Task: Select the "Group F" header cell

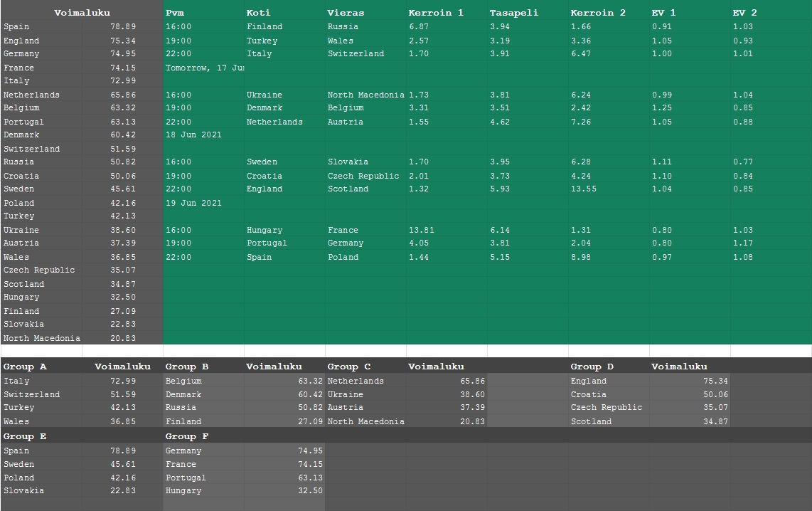Action: click(187, 437)
